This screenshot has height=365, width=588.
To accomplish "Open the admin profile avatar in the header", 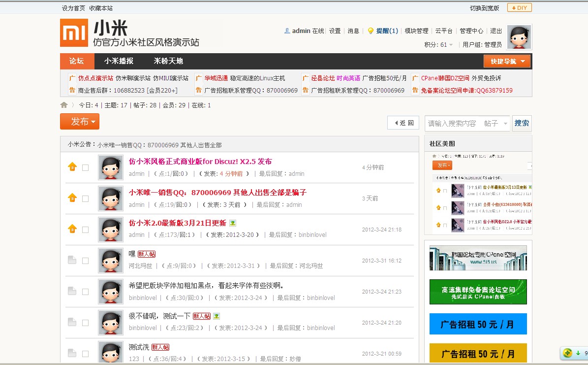I will coord(519,37).
